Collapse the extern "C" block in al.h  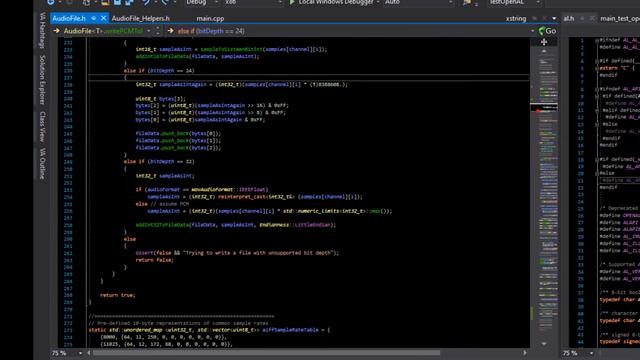coord(597,68)
